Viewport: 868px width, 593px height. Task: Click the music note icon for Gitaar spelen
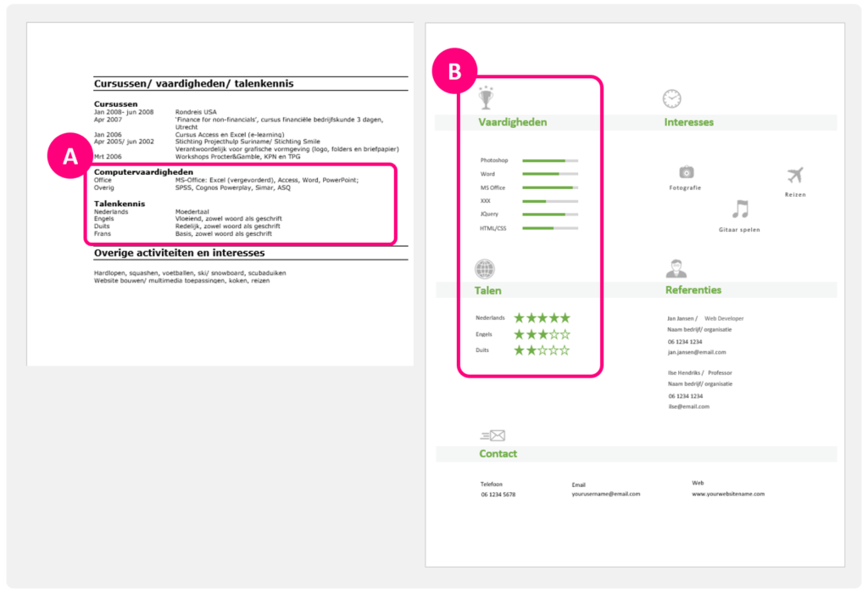(x=741, y=210)
